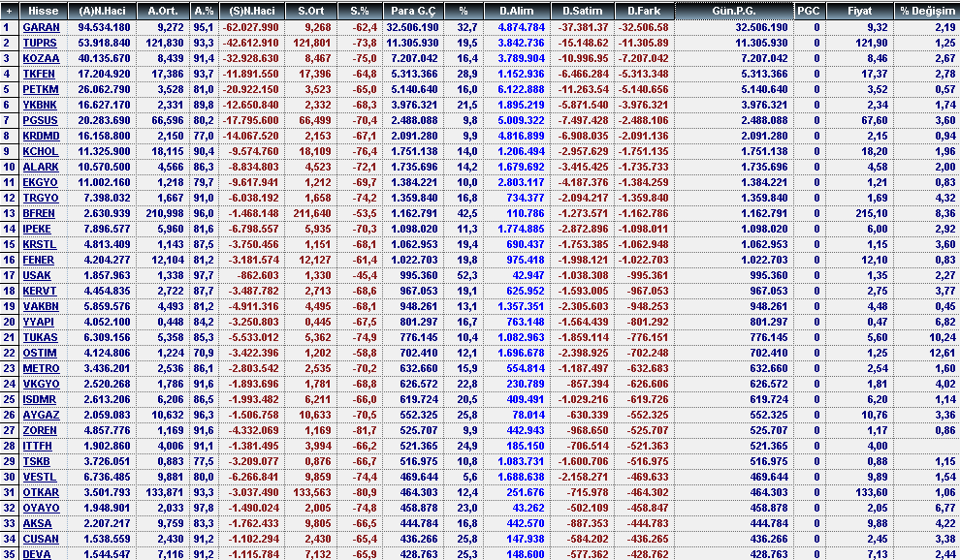The image size is (960, 560).
Task: Sort by Fiyat column header
Action: [x=859, y=11]
